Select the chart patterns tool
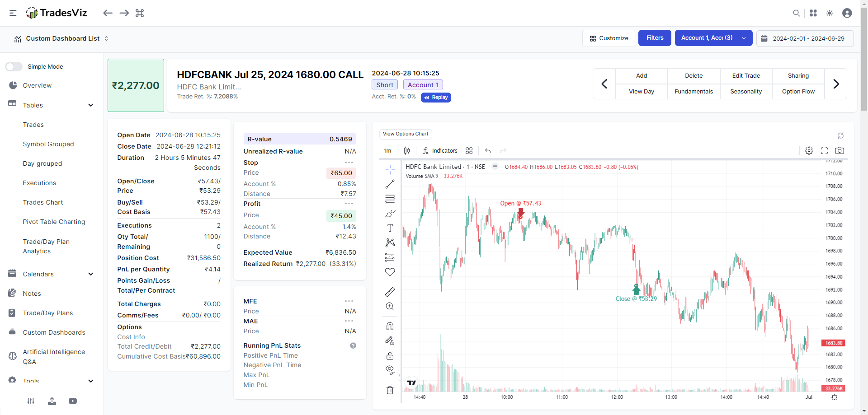The image size is (868, 415). (x=390, y=242)
